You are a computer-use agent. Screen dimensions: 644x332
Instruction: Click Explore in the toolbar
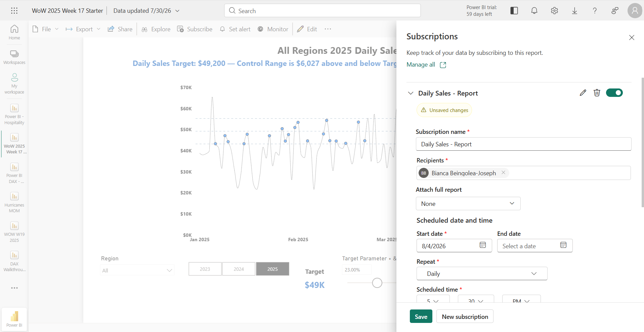tap(156, 29)
